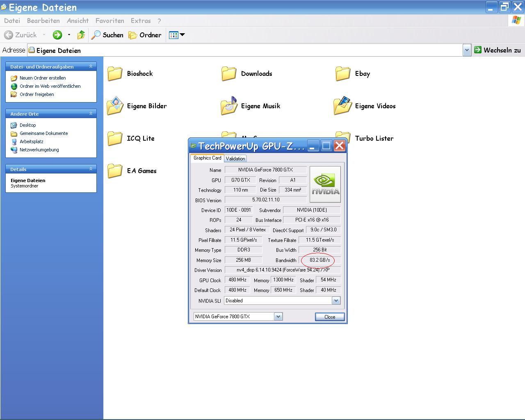Click the Technology 110 nm value

240,190
